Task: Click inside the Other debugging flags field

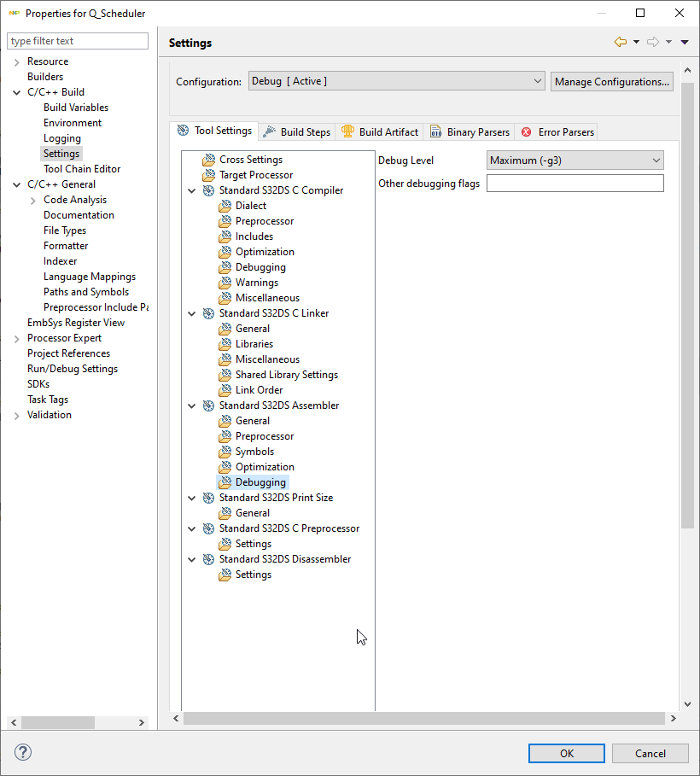Action: pyautogui.click(x=575, y=183)
